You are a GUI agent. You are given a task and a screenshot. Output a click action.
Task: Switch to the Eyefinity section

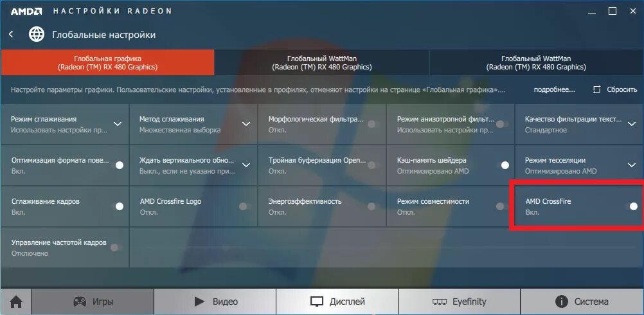[x=459, y=302]
